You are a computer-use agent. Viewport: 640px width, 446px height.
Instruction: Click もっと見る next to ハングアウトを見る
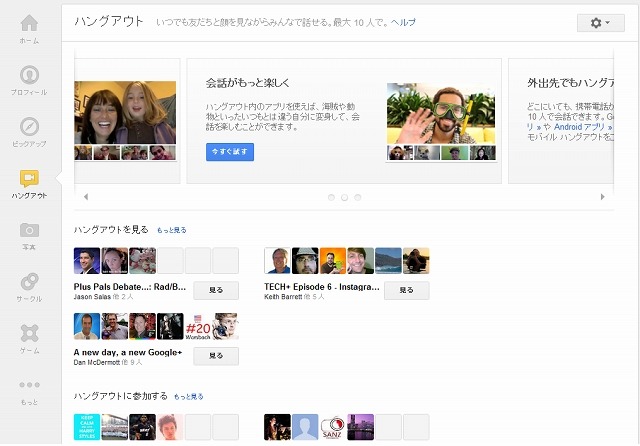tap(172, 230)
